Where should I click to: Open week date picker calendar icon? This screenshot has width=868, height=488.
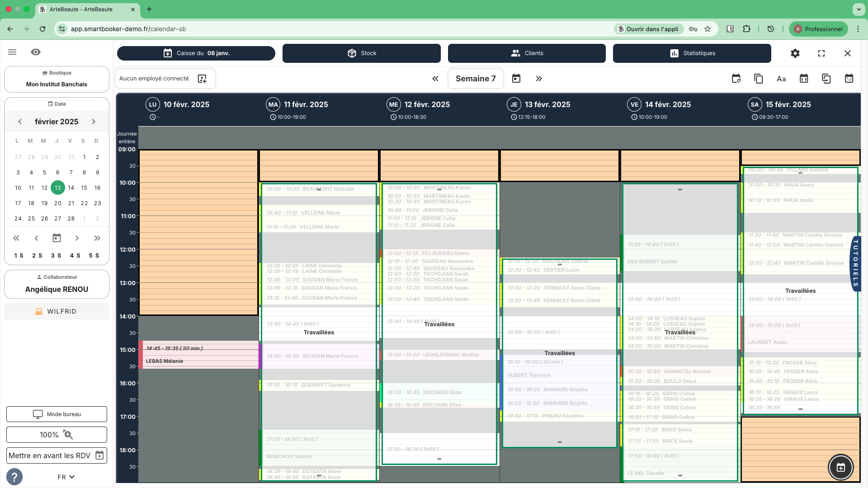pyautogui.click(x=516, y=79)
